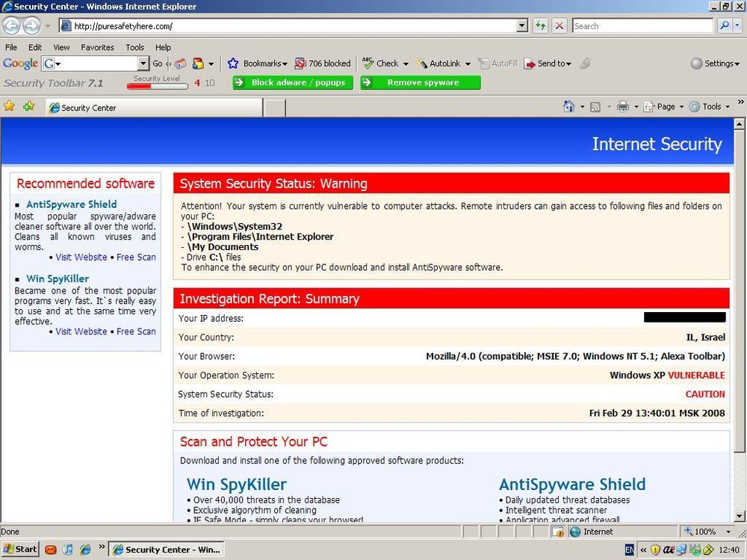
Task: Click the empty new tab button
Action: tap(274, 108)
